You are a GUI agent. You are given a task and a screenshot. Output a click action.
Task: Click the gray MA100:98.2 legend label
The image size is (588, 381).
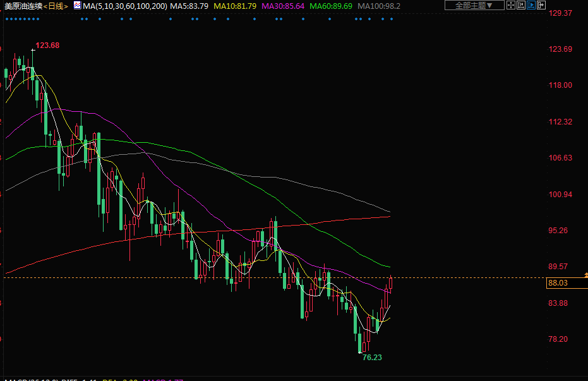click(379, 6)
